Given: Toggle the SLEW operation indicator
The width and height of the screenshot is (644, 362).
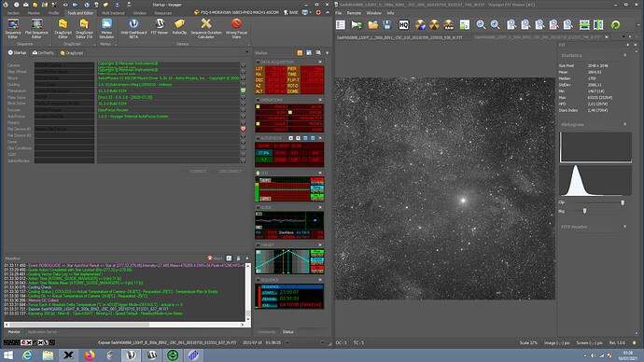Looking at the screenshot, I should (258, 112).
